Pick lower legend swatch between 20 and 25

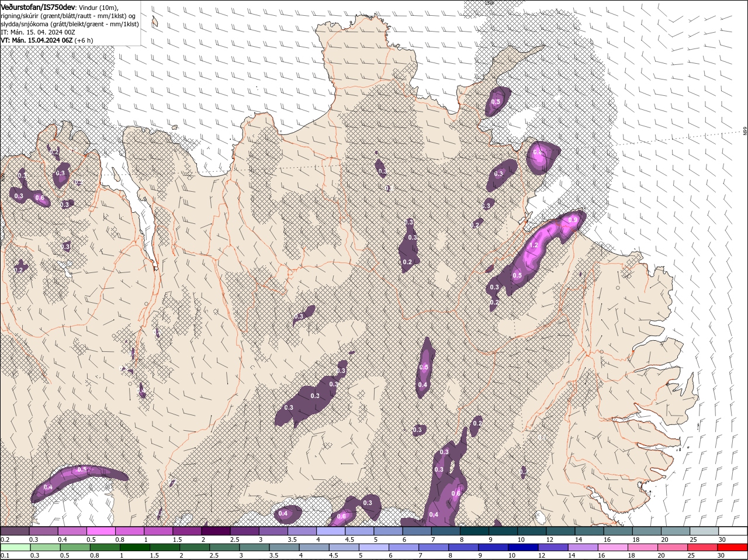(673, 547)
